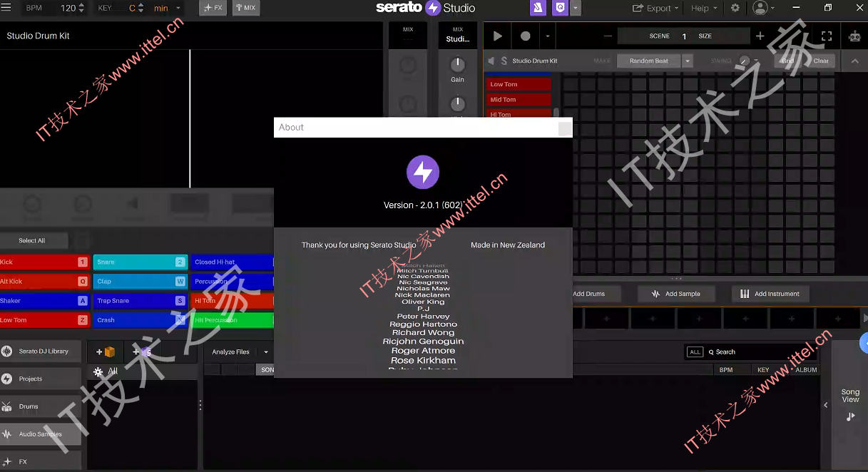
Task: Add a new crate with orange box icon
Action: coord(106,352)
